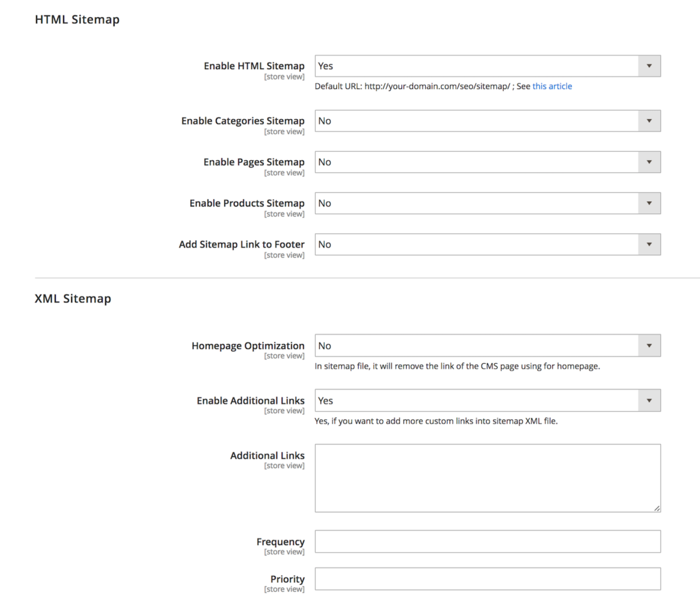The height and width of the screenshot is (604, 700).
Task: Select the Enable Products Sitemap field showing No
Action: pos(487,203)
